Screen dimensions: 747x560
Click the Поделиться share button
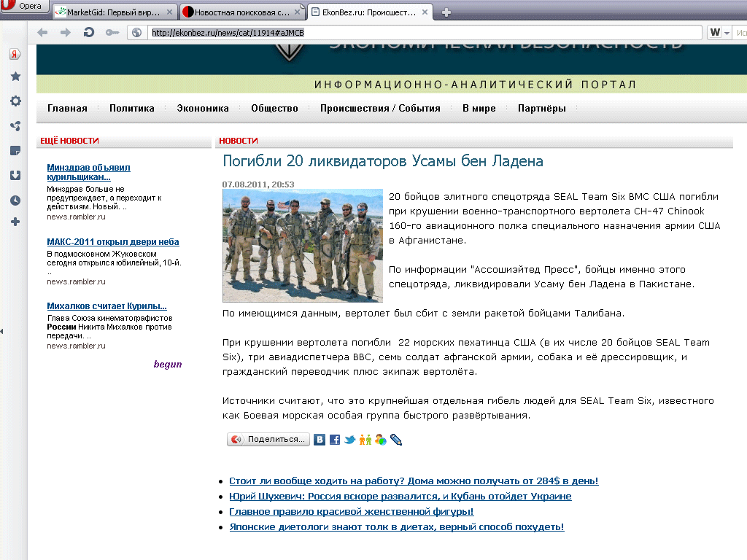tap(268, 440)
